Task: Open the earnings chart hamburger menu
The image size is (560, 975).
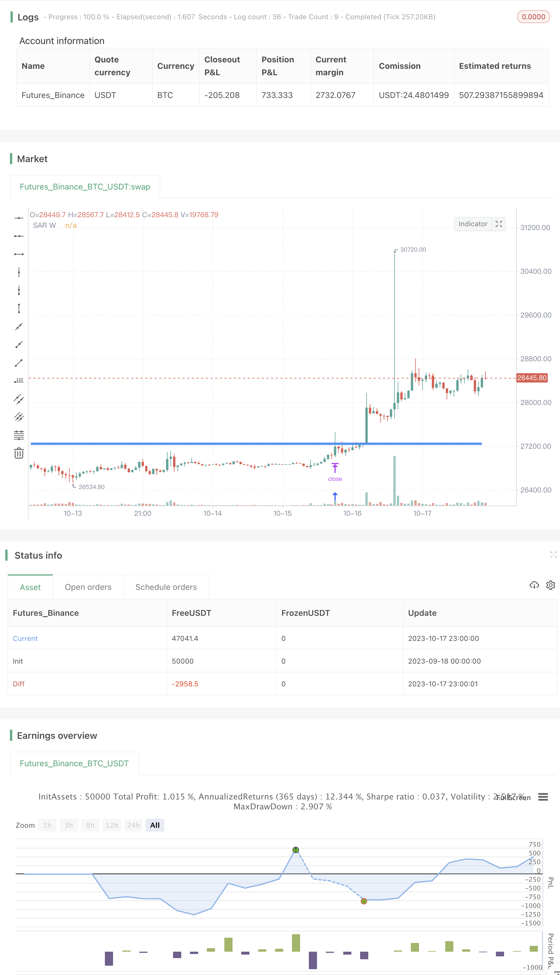Action: [x=543, y=797]
